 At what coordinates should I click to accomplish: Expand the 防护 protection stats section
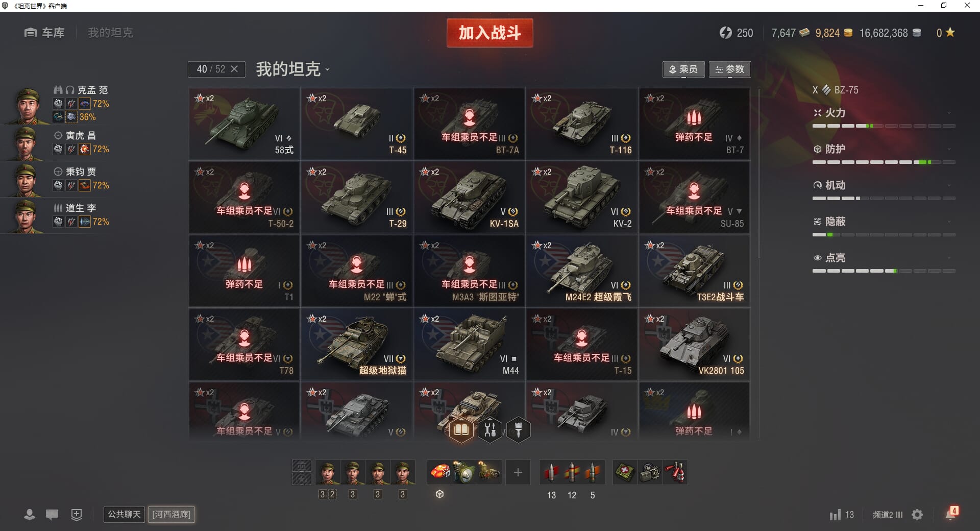pyautogui.click(x=884, y=149)
